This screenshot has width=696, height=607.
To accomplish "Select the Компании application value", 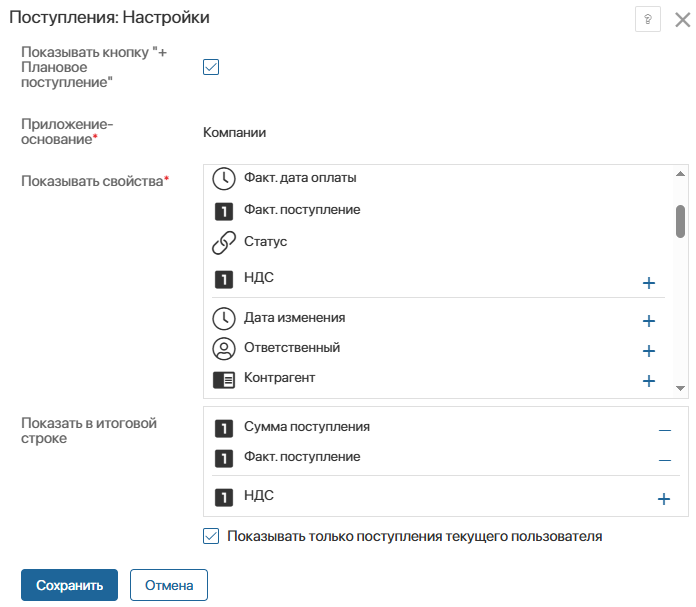I will click(x=234, y=132).
